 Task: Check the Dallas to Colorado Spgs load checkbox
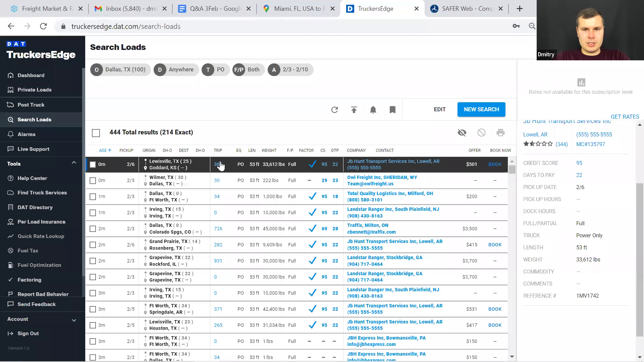tap(93, 229)
